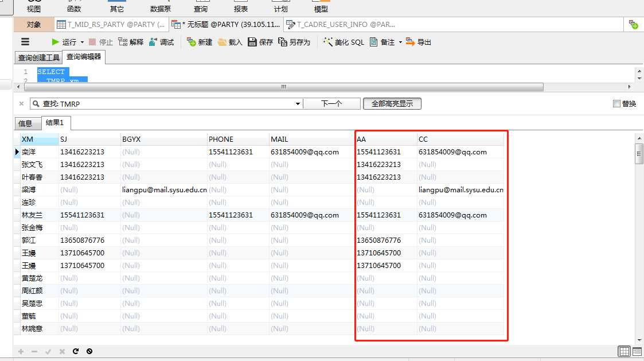Screen dimensions: 644x361
Task: Click the XM column header
Action: click(39, 139)
